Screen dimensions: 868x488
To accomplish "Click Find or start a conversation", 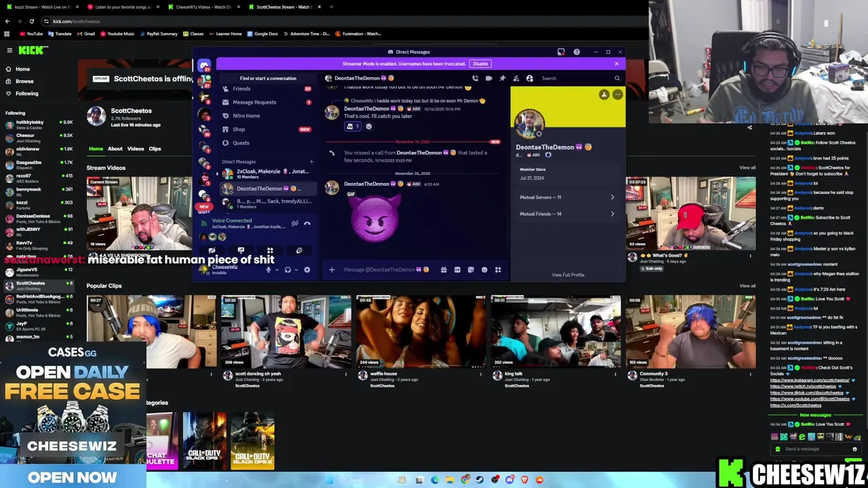I will [x=268, y=78].
